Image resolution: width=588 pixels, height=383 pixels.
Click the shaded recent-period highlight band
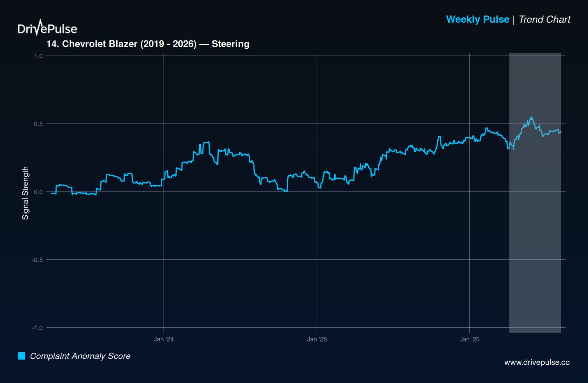click(535, 193)
